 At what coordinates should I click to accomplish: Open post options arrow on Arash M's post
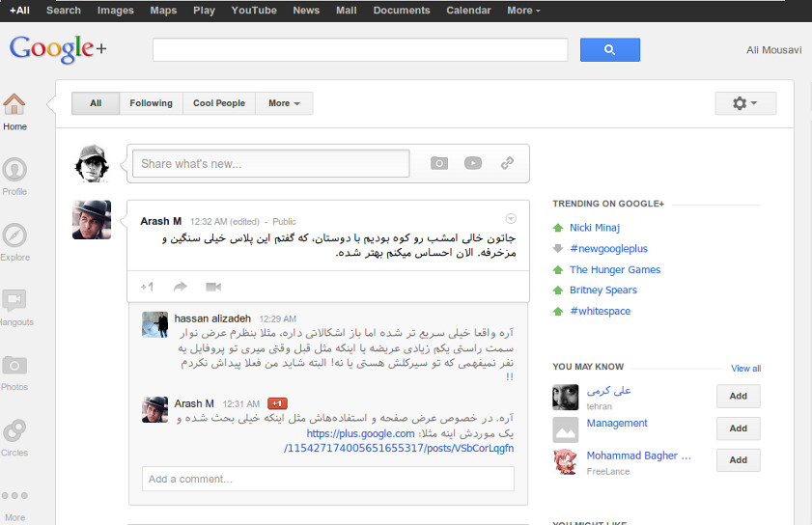511,218
